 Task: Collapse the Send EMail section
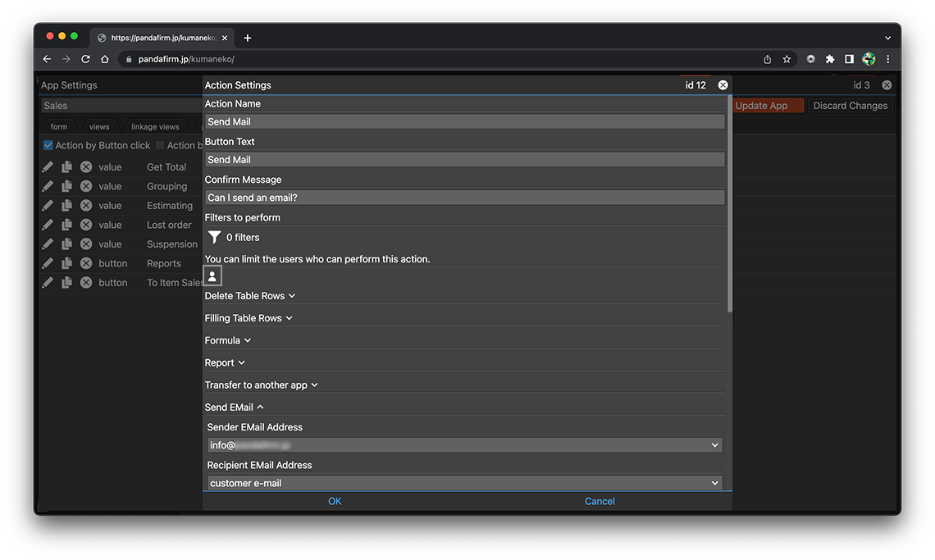(234, 407)
